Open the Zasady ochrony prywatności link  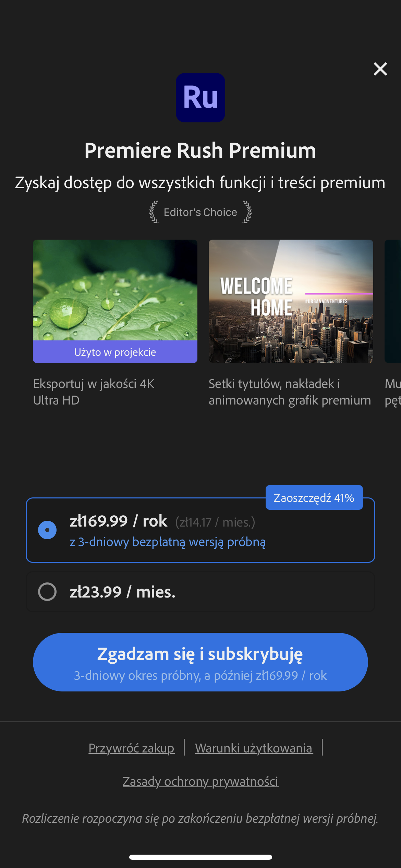(200, 781)
